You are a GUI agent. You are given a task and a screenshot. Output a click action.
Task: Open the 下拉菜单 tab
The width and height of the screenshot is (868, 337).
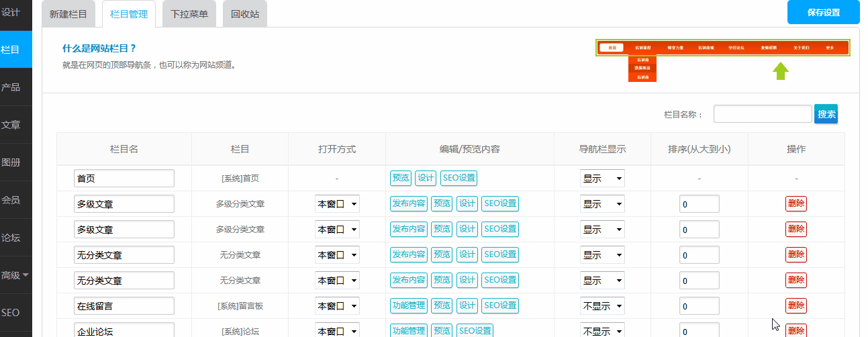[189, 14]
